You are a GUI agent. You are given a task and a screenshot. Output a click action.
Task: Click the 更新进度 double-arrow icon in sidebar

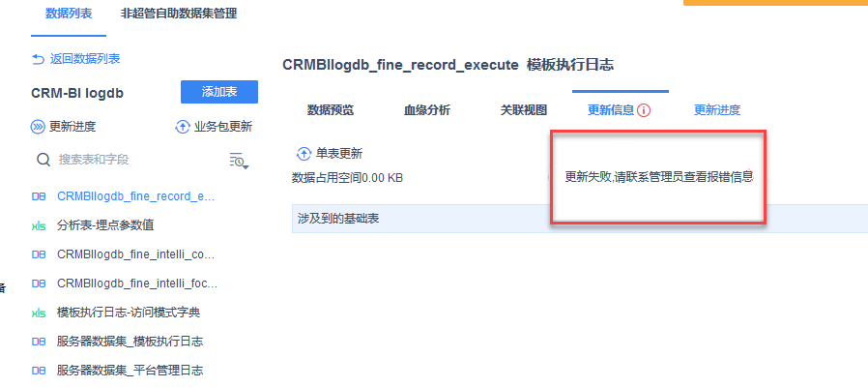coord(38,127)
